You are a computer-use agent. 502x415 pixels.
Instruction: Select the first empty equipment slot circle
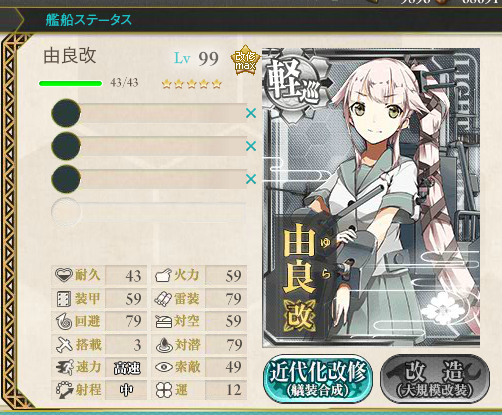[66, 113]
